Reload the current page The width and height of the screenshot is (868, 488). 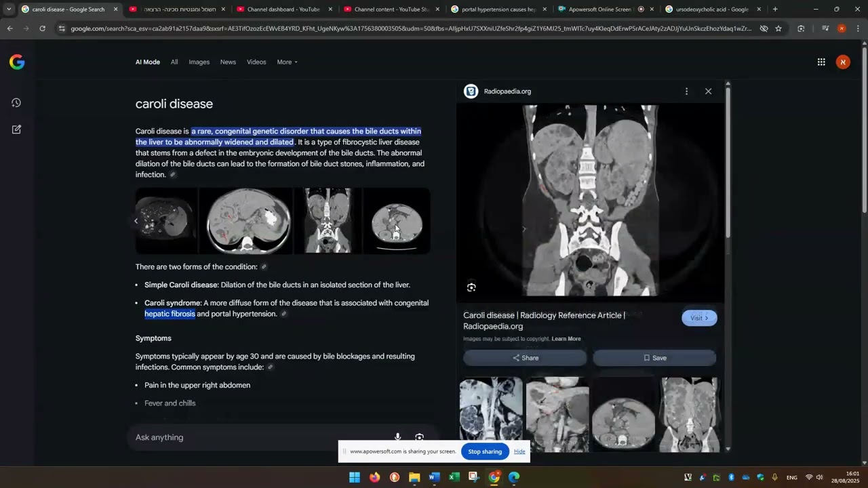(x=42, y=28)
